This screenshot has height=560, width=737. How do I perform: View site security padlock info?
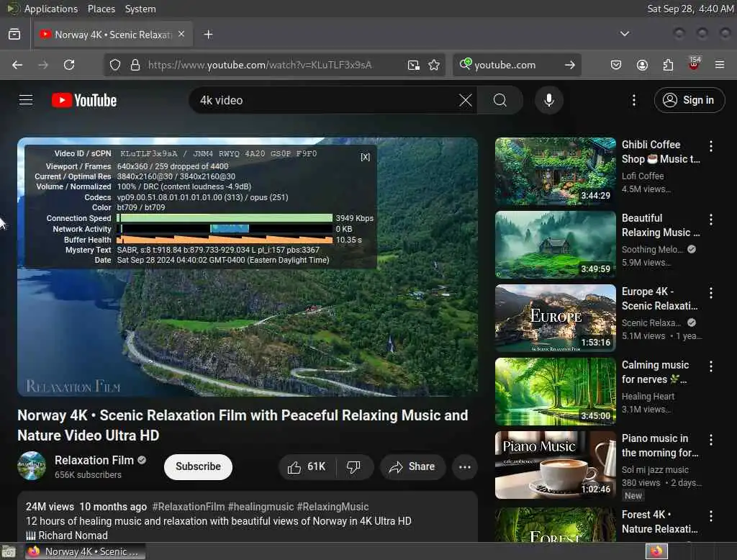(x=135, y=65)
